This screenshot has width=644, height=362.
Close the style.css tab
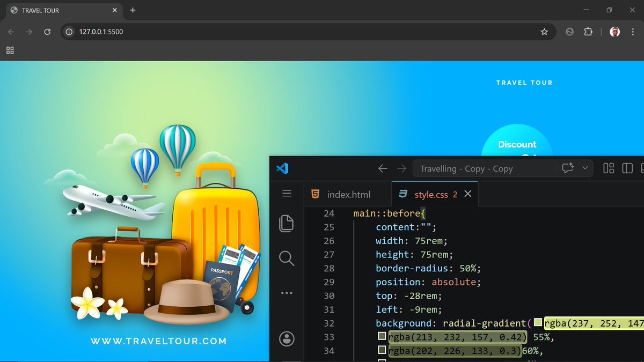click(468, 194)
